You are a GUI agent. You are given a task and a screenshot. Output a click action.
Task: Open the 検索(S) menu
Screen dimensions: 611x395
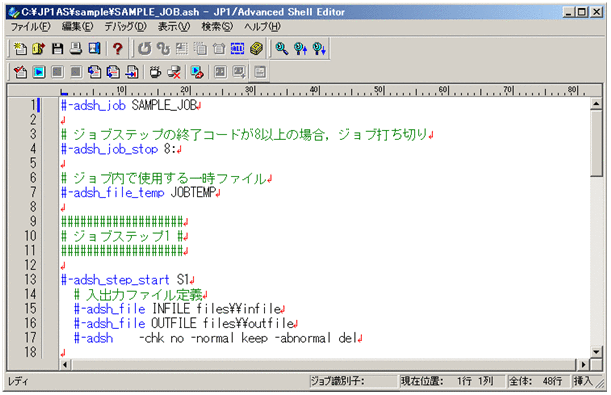coord(217,27)
